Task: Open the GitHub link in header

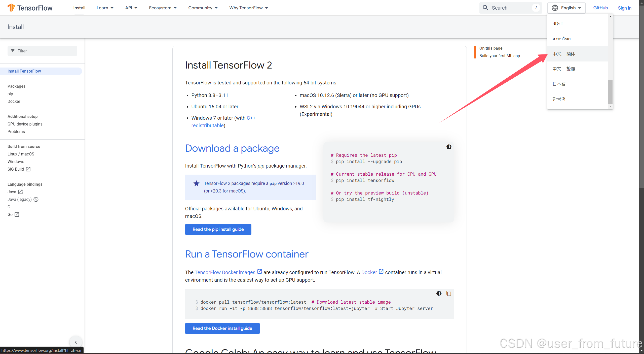Action: click(600, 8)
